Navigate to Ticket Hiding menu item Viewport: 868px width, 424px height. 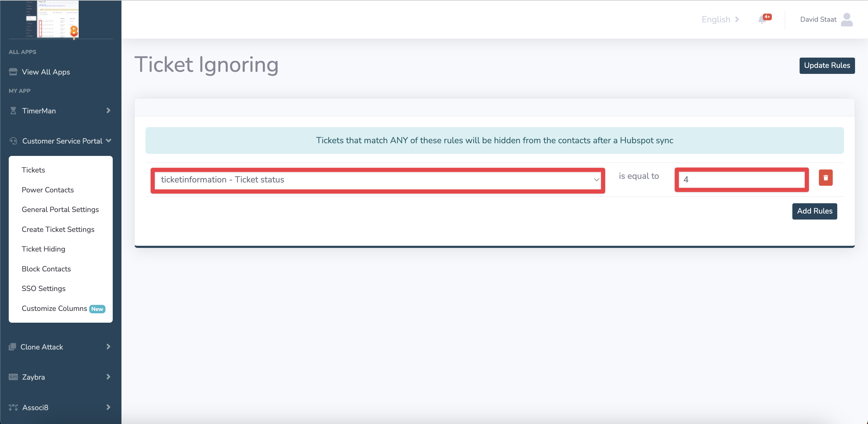click(x=43, y=249)
